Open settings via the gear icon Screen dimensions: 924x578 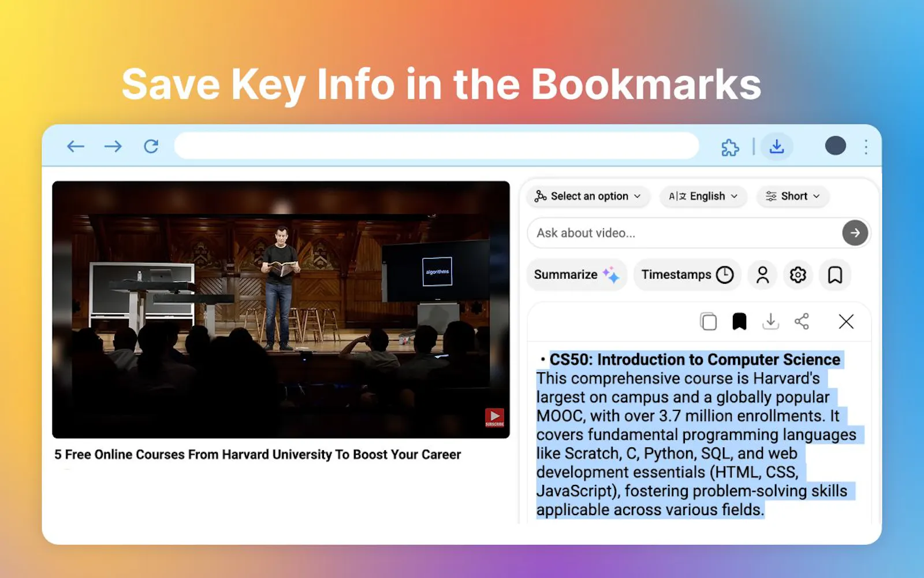(798, 275)
